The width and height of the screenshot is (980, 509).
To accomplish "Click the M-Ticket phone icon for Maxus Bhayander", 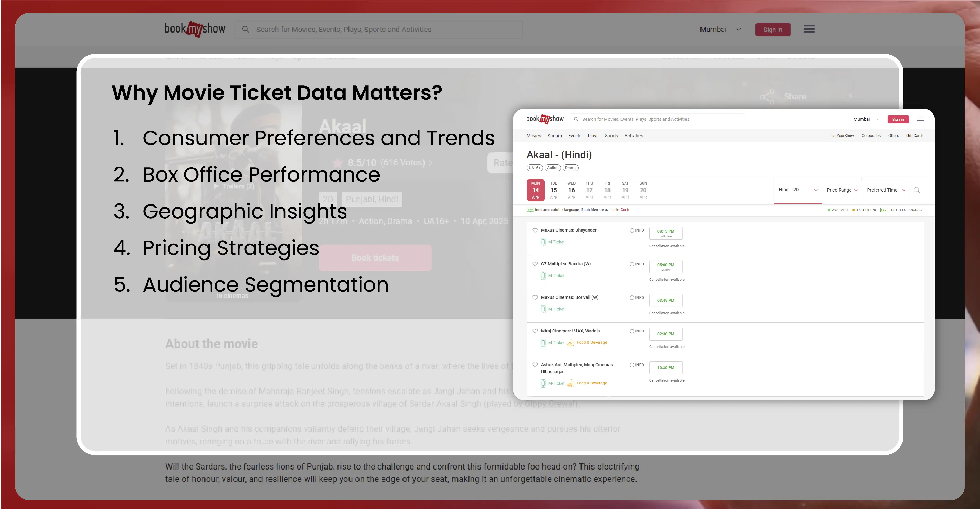I will click(x=543, y=242).
